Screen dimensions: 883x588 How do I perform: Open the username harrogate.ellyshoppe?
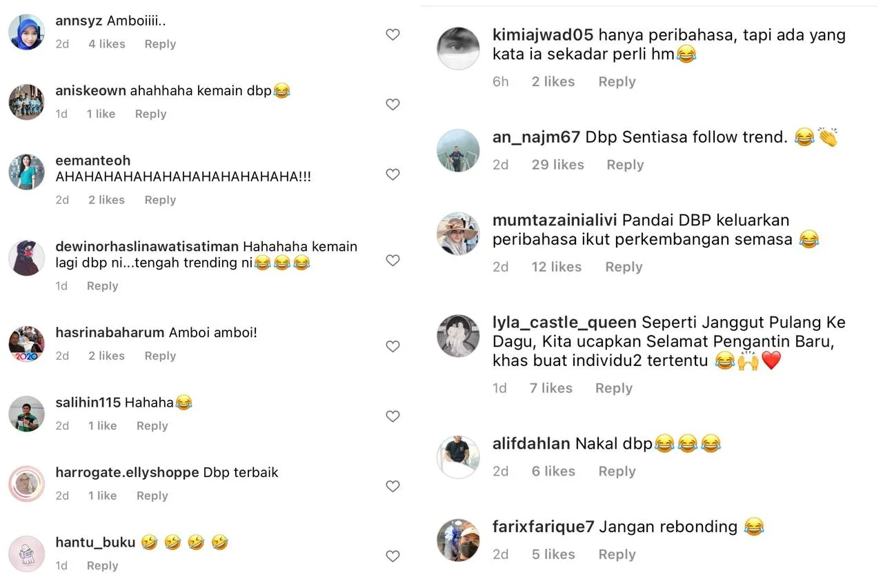pyautogui.click(x=127, y=473)
